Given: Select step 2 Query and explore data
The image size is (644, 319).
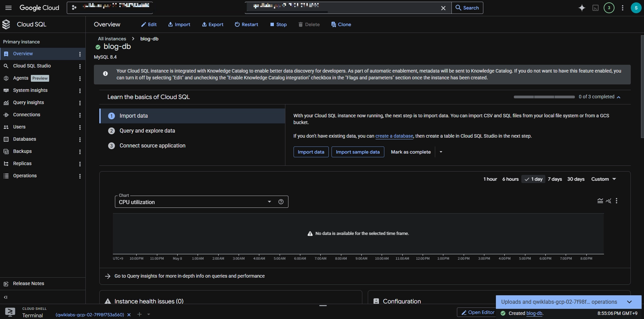Looking at the screenshot, I should click(x=193, y=131).
